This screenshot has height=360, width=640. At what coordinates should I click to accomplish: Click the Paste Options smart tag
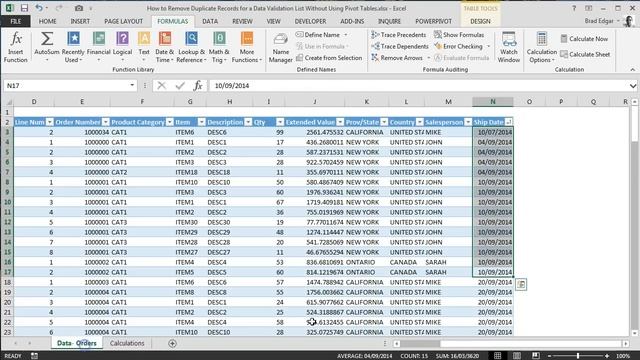[521, 284]
